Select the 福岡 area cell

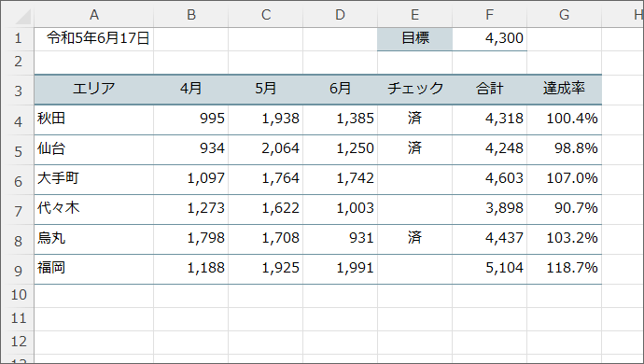click(94, 270)
